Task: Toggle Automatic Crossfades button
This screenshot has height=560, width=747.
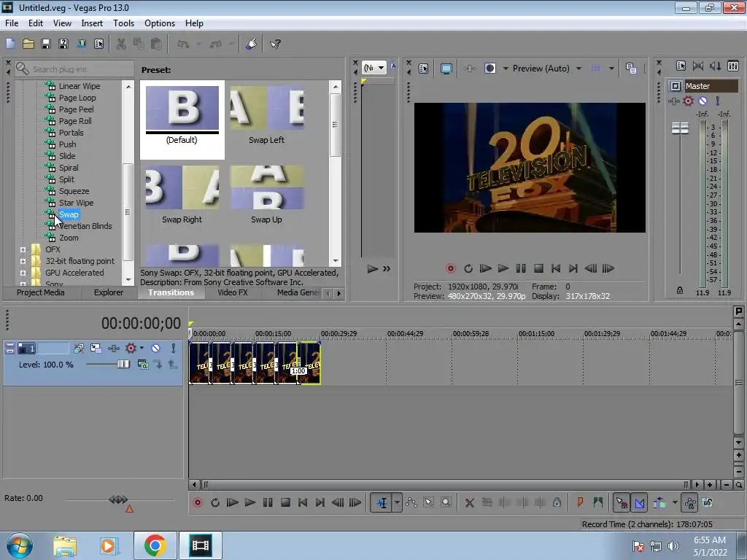Action: (x=639, y=502)
